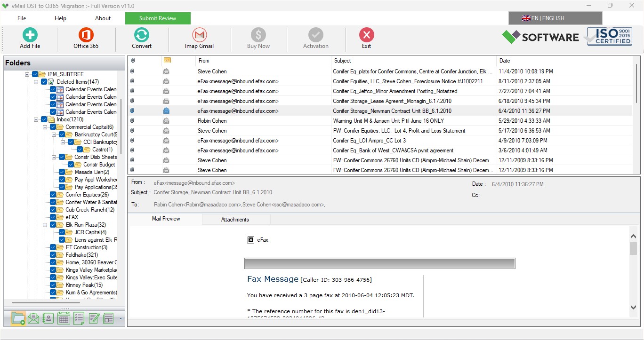
Task: Toggle the Conifer Equities(26) checkbox
Action: [53, 195]
